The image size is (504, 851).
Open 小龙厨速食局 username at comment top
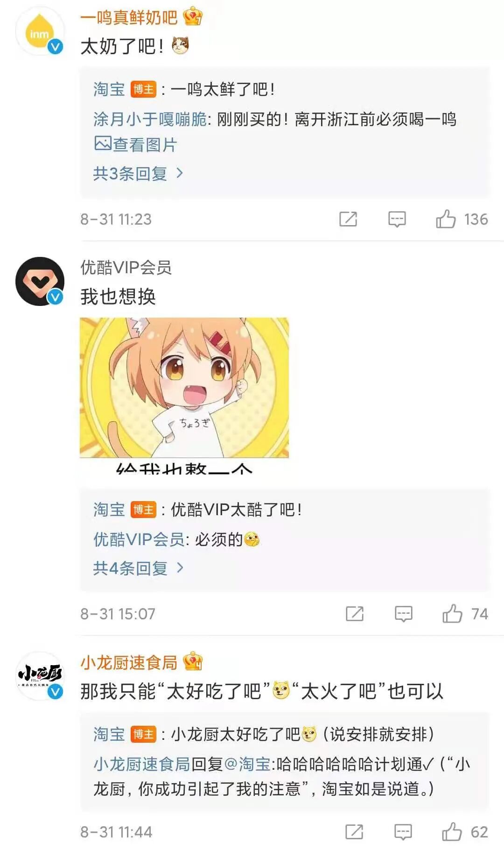(129, 662)
